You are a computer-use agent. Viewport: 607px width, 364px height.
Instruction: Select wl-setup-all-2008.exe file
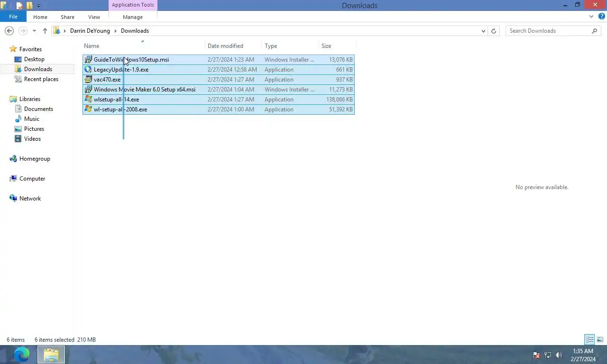coord(218,109)
